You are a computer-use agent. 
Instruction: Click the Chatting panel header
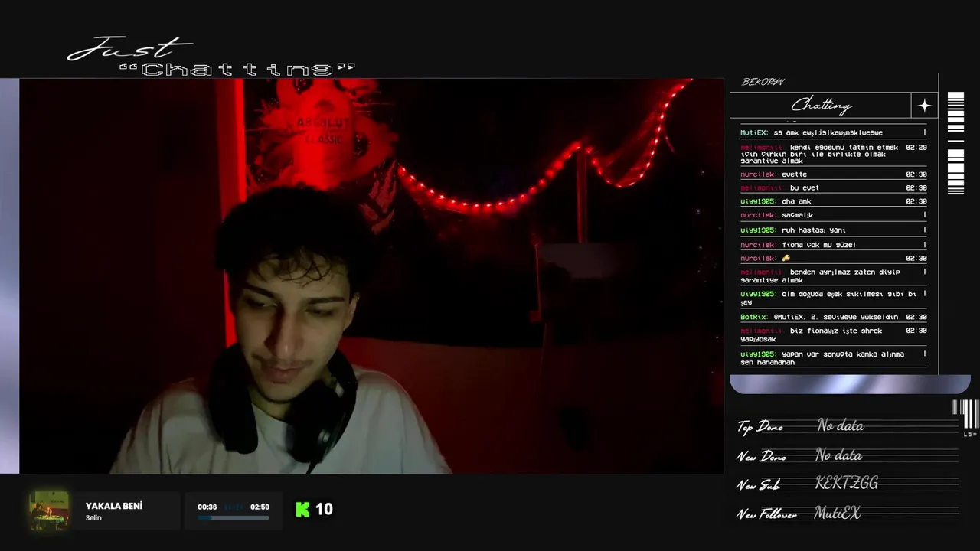[821, 106]
